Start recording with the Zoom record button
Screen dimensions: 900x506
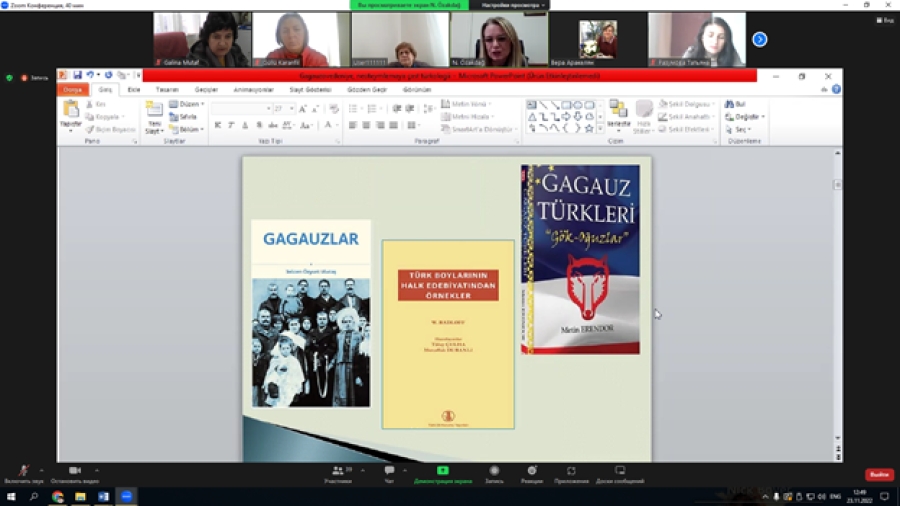(494, 471)
